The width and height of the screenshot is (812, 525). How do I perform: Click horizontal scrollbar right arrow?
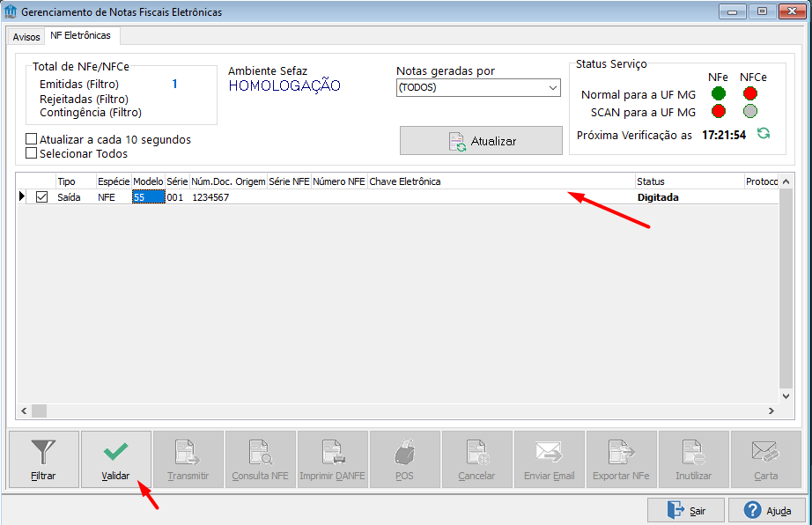(771, 410)
